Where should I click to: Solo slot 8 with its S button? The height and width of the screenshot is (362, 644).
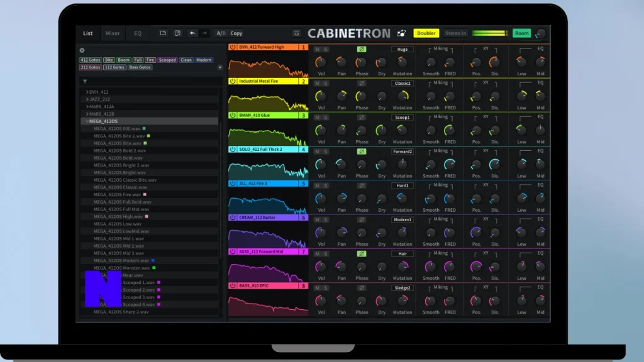pyautogui.click(x=325, y=288)
